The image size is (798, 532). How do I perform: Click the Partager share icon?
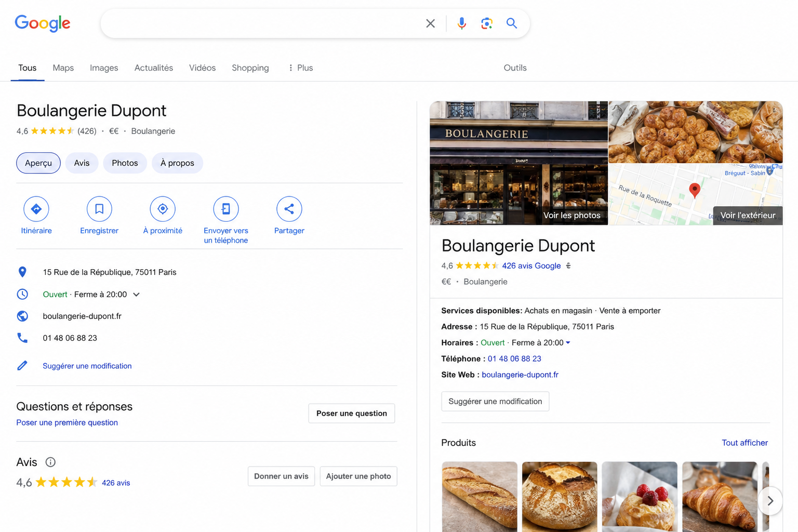(x=289, y=209)
